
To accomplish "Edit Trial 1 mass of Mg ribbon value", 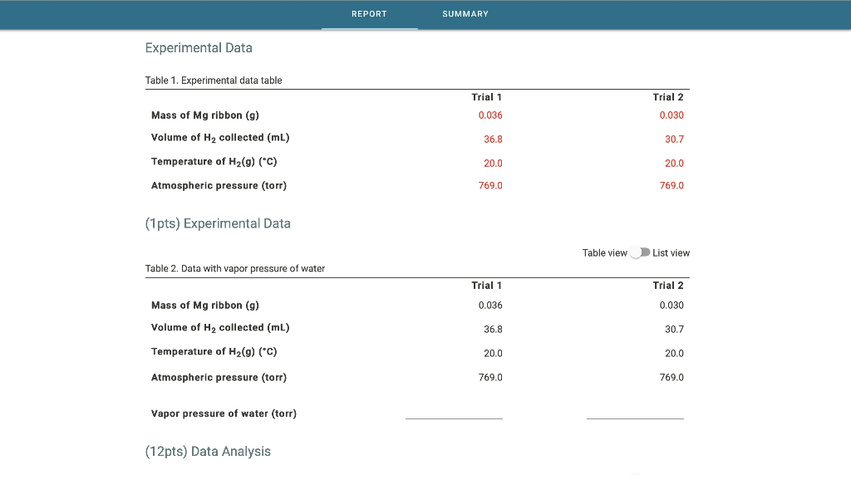I will 490,115.
